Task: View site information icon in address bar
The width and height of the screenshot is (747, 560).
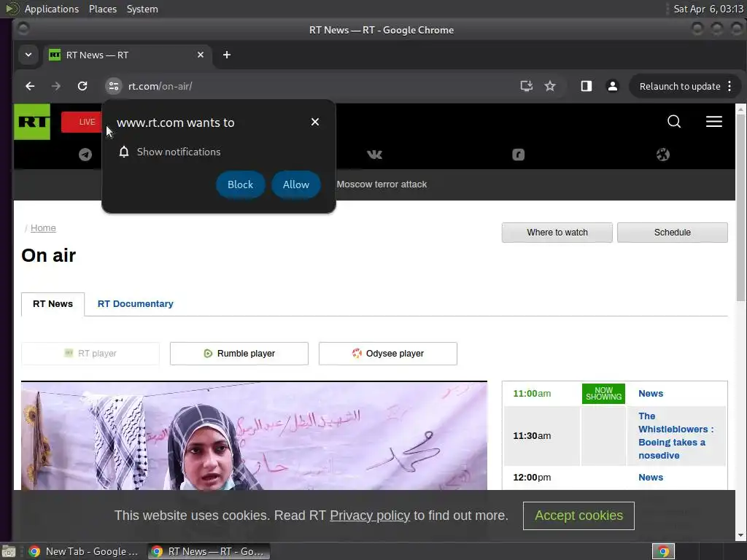Action: pyautogui.click(x=113, y=86)
